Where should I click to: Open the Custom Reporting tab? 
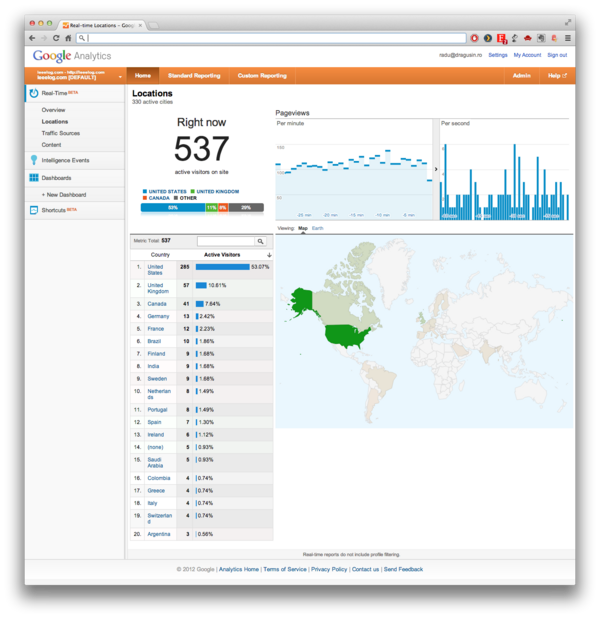(262, 75)
